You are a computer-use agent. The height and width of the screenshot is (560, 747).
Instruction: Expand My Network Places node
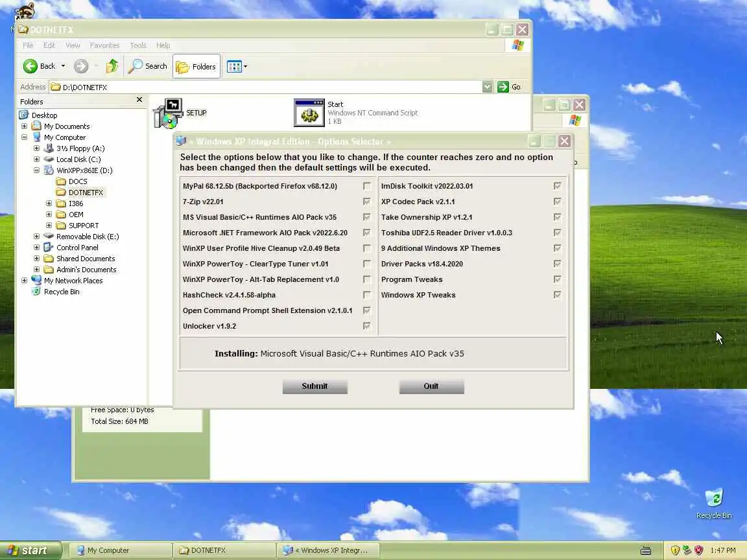point(24,281)
